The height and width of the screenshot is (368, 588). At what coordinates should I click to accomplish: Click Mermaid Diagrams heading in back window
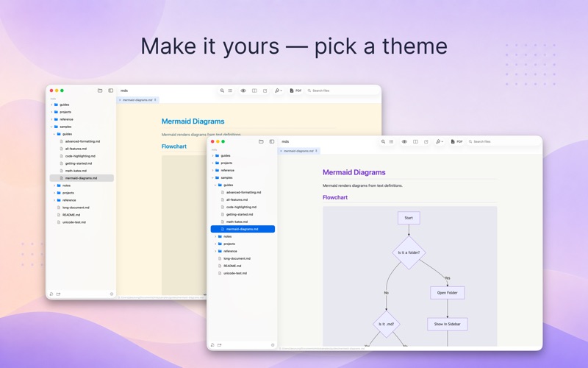(x=193, y=121)
